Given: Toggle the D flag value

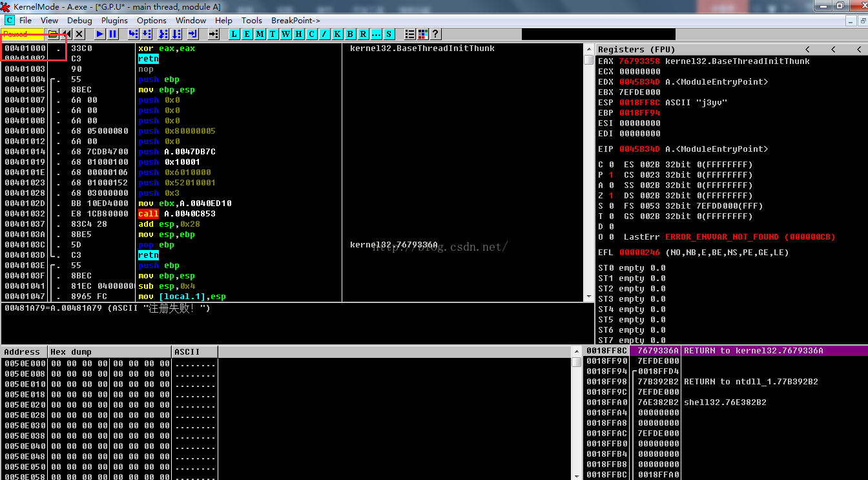Looking at the screenshot, I should tap(611, 227).
